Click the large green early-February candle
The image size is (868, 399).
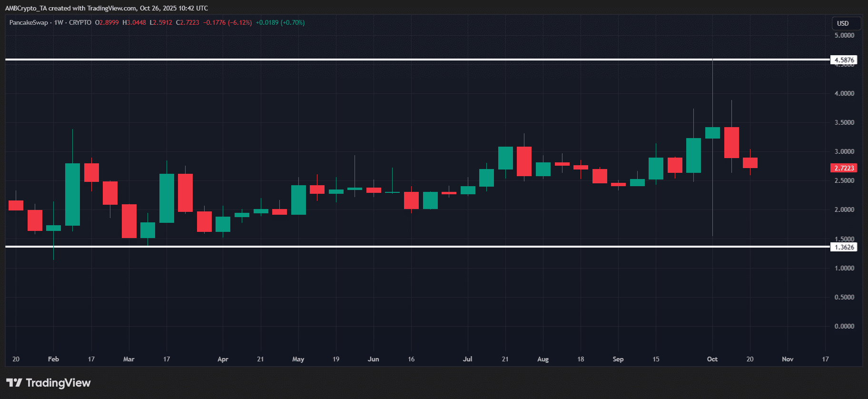(x=72, y=194)
